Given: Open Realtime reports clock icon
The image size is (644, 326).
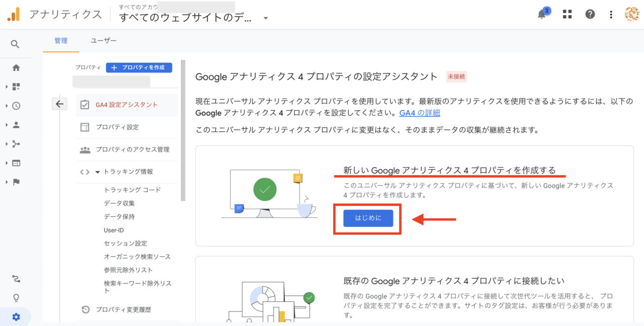Looking at the screenshot, I should (16, 106).
